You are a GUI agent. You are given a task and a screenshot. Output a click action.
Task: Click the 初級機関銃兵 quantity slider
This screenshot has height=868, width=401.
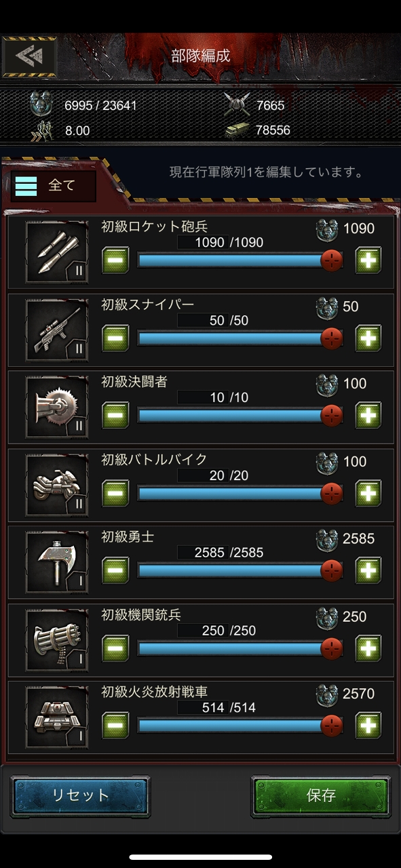(x=240, y=648)
